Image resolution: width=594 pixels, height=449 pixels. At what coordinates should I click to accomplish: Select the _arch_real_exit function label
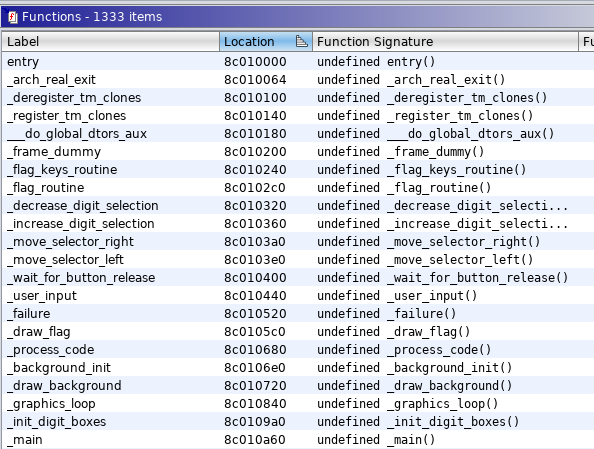pos(52,80)
